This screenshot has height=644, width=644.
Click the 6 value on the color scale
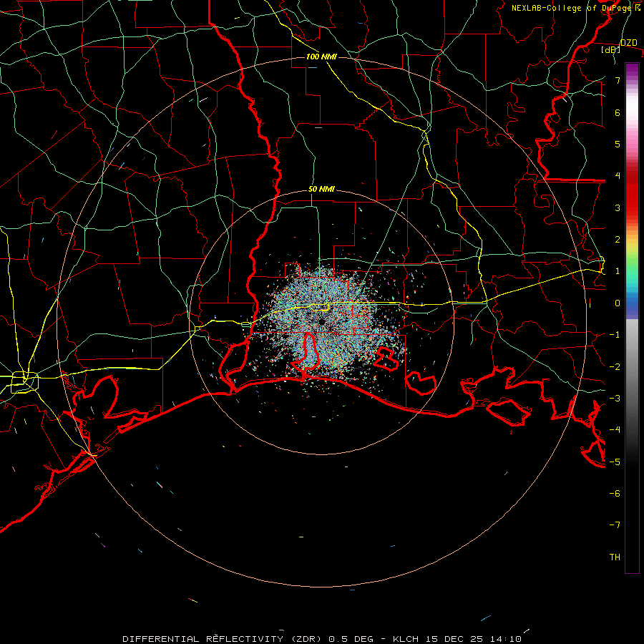pyautogui.click(x=618, y=112)
